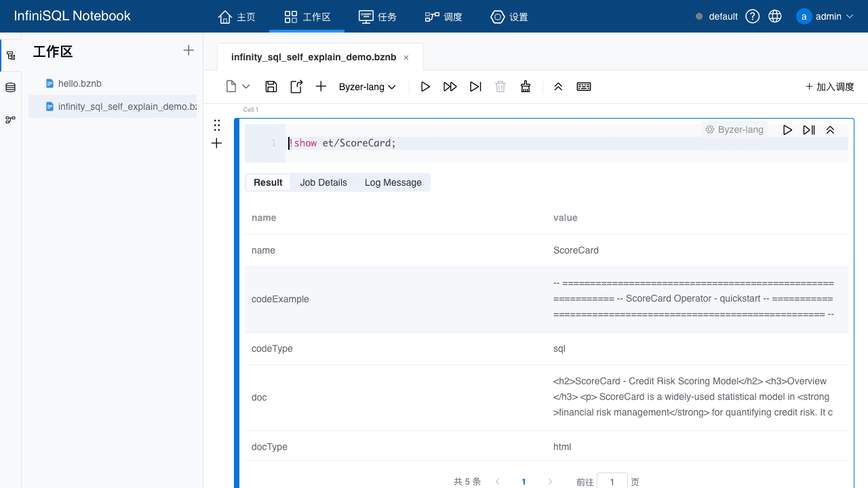
Task: Run to next cell with skip icon
Action: coord(475,87)
